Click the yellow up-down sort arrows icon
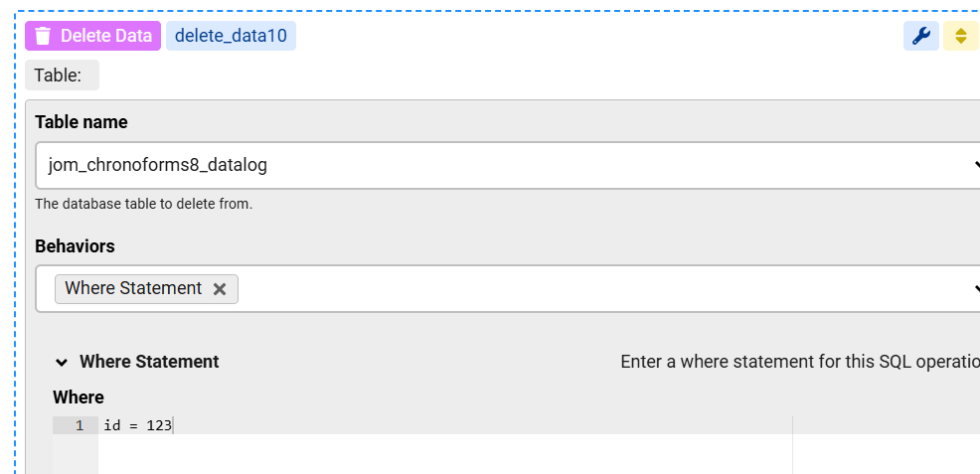 960,36
